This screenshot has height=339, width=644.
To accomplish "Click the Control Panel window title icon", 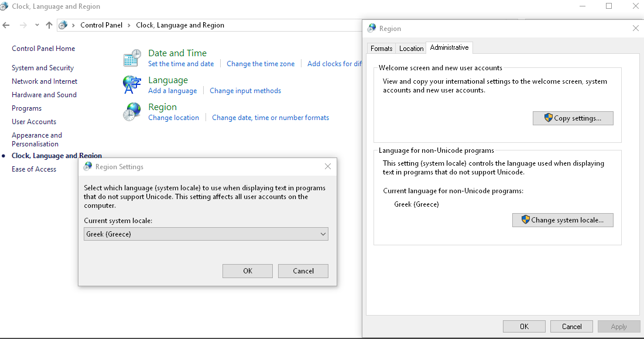I will (4, 6).
